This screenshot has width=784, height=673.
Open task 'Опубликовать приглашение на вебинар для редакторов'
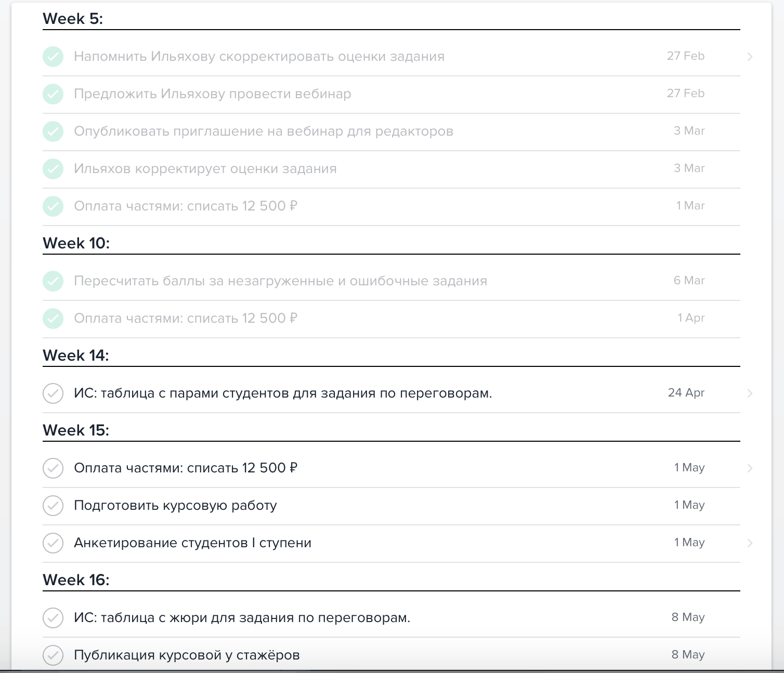pyautogui.click(x=263, y=131)
